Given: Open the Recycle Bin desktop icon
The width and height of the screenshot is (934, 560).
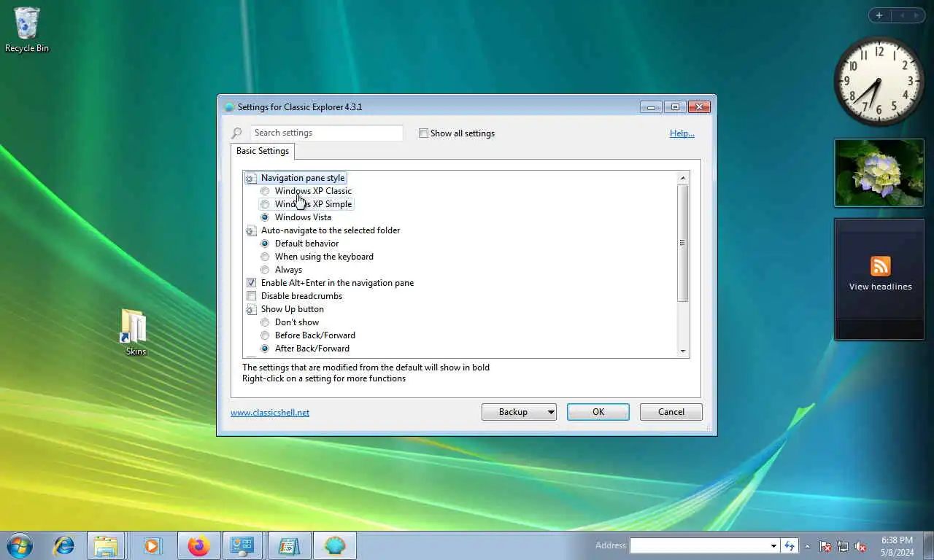Looking at the screenshot, I should 27,30.
